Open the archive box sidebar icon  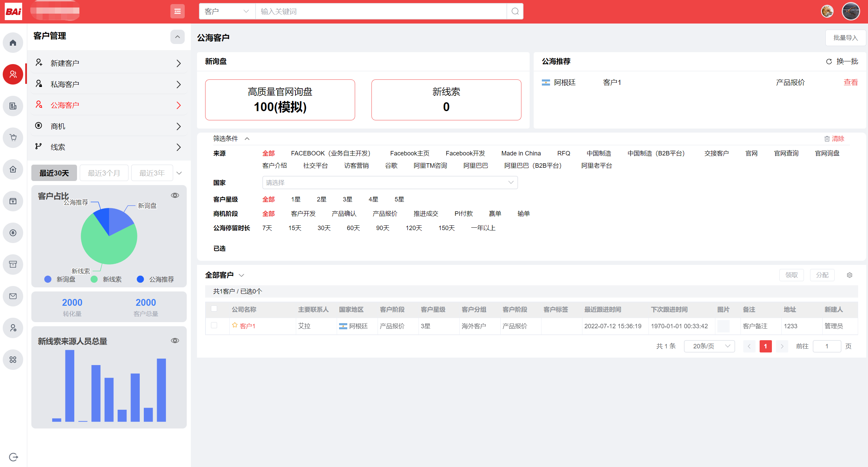click(13, 265)
